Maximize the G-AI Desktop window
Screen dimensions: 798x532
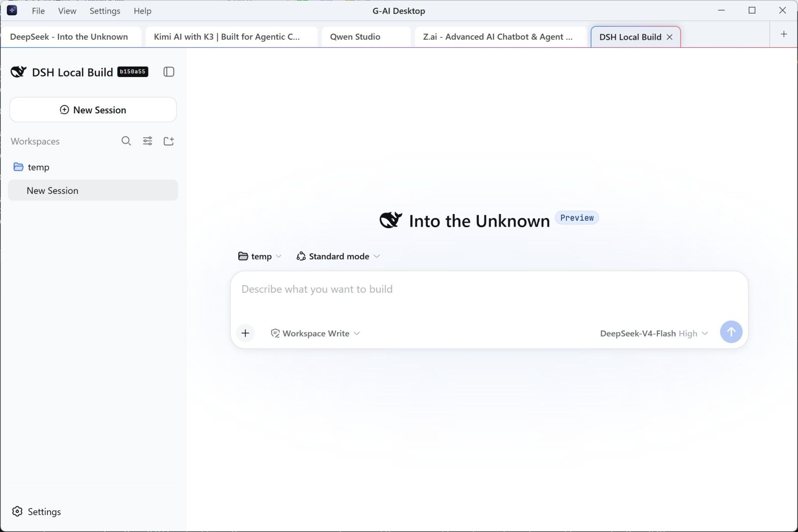click(752, 11)
